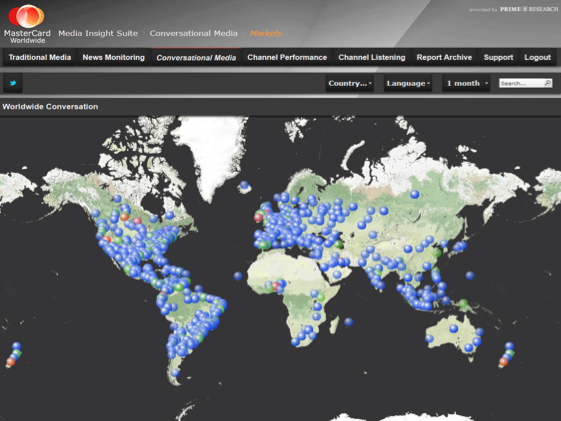Switch to the Traditional Media tab
This screenshot has height=421, width=561.
40,57
